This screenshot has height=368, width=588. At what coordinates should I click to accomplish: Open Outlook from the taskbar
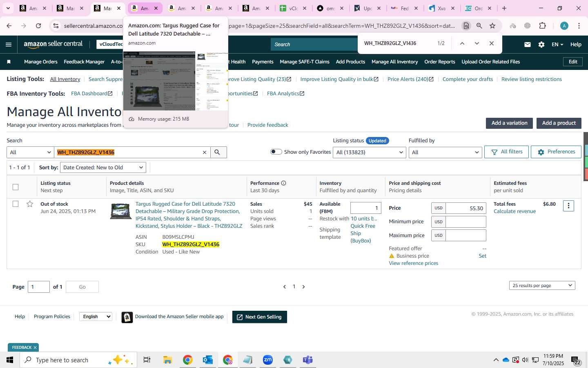coord(207,360)
